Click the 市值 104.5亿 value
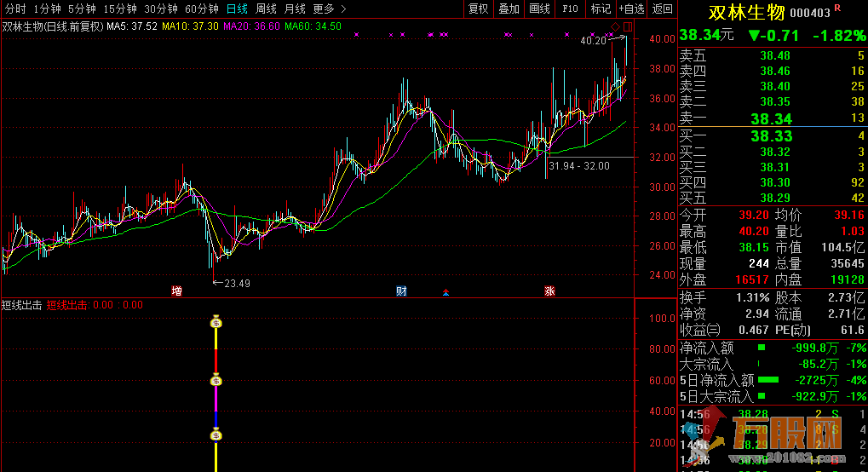This screenshot has height=472, width=868. point(843,247)
